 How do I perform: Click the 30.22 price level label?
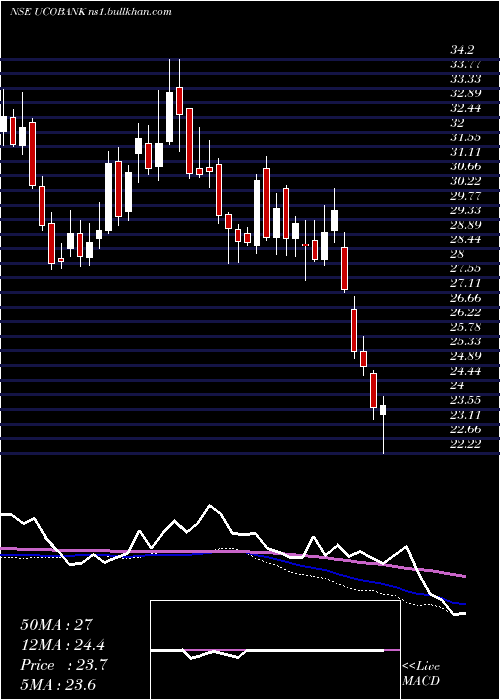(x=465, y=181)
